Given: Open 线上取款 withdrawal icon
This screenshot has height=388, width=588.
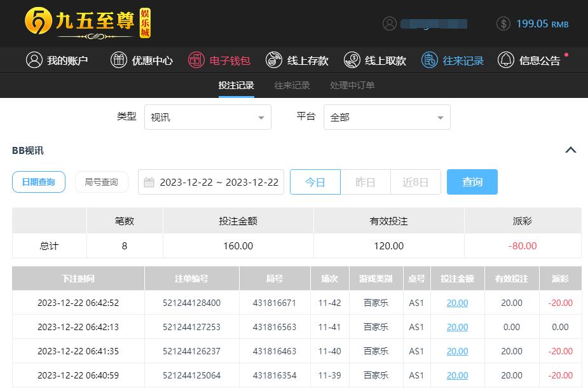Looking at the screenshot, I should point(352,60).
